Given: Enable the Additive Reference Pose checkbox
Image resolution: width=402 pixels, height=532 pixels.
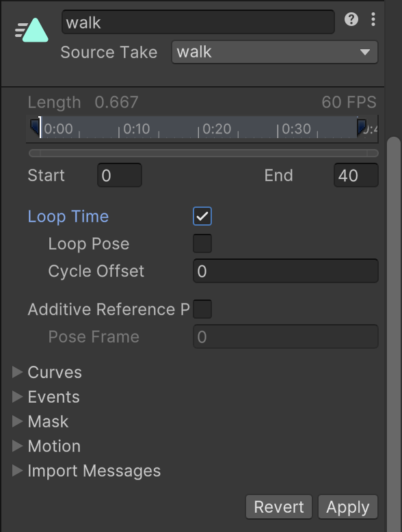Looking at the screenshot, I should coord(202,309).
